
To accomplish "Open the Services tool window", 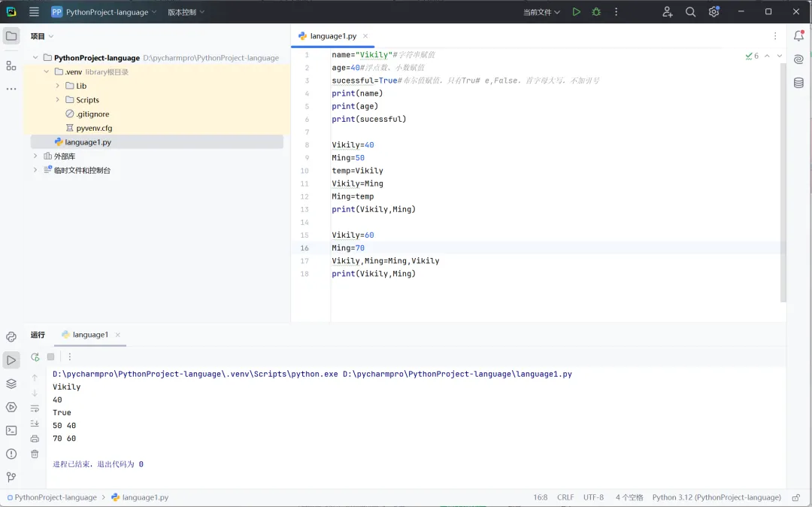I will [x=11, y=407].
